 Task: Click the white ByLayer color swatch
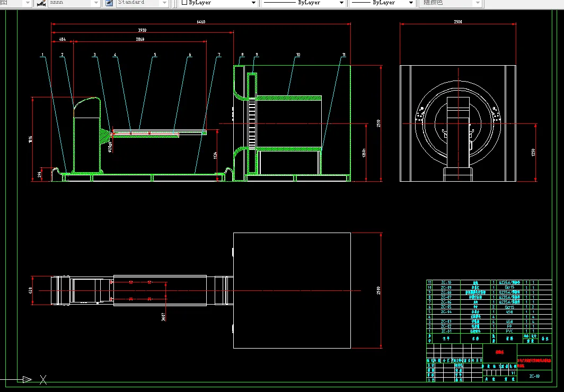pos(184,3)
